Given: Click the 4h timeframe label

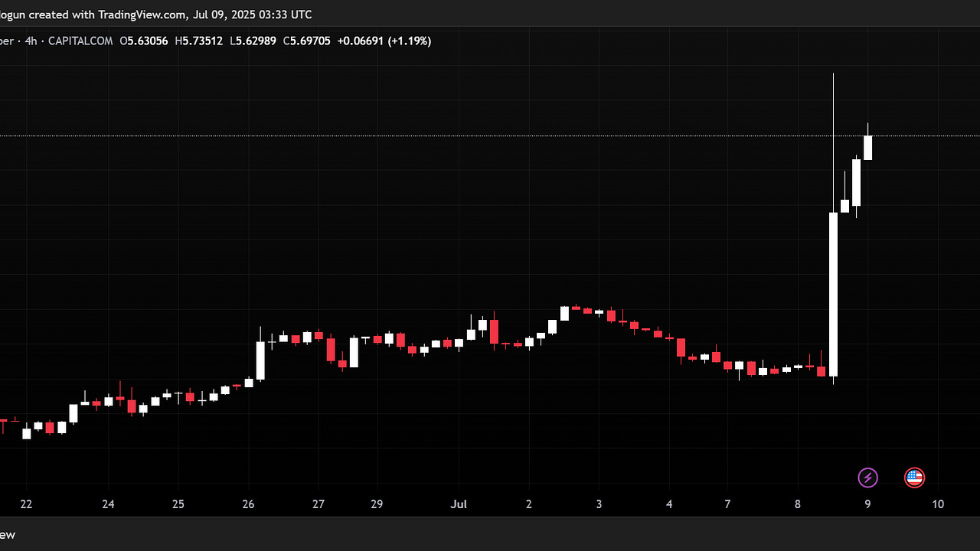Looking at the screenshot, I should pos(31,41).
